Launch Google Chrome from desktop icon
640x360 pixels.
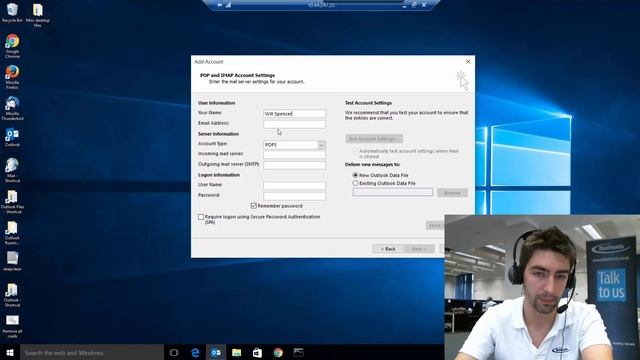point(12,46)
